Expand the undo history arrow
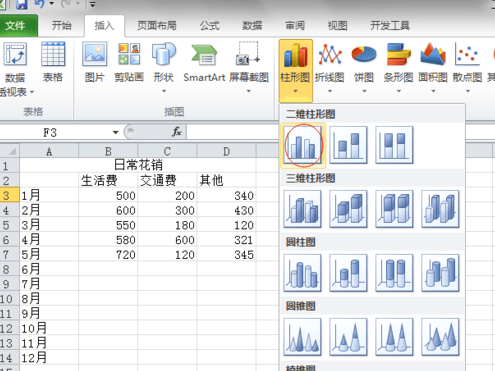This screenshot has height=371, width=495. (x=52, y=4)
